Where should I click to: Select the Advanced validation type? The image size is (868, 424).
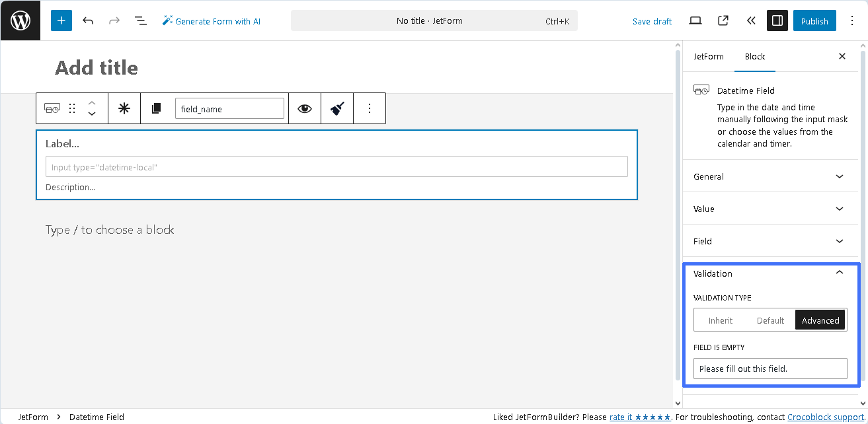[820, 320]
